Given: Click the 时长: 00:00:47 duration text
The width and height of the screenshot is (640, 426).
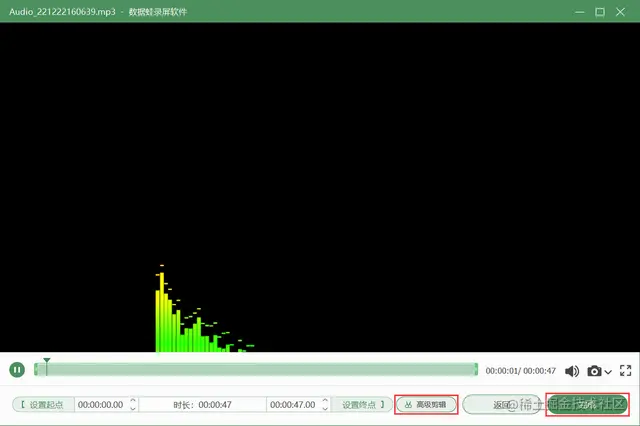Looking at the screenshot, I should coord(202,405).
